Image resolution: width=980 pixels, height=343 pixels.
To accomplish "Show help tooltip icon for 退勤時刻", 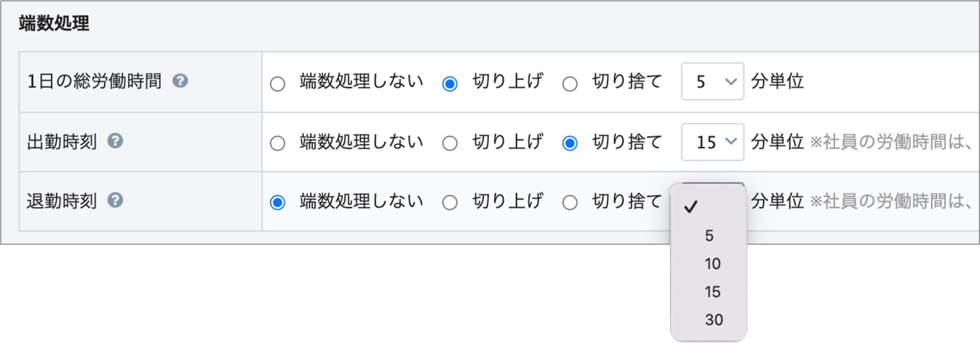I will pos(115,200).
